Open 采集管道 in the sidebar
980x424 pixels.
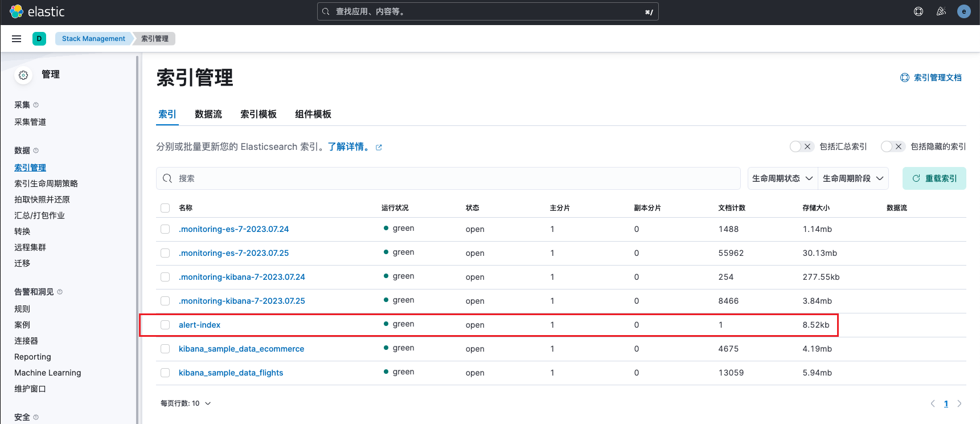30,122
